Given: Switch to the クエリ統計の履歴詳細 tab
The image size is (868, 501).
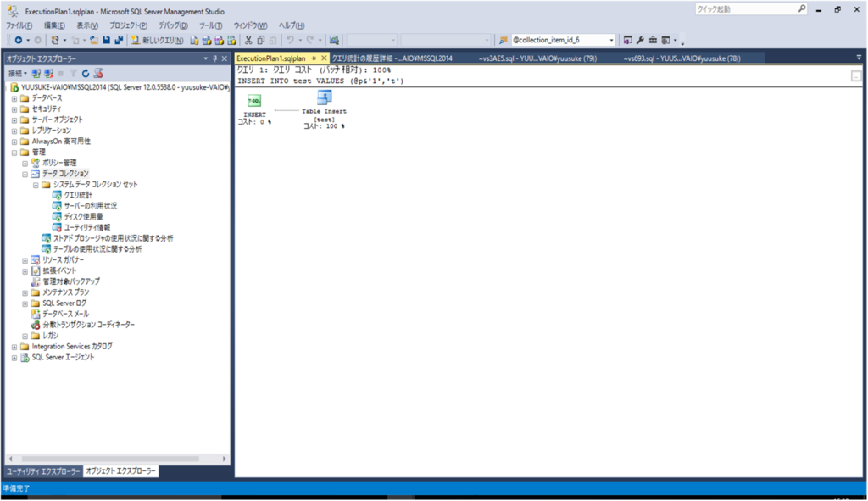Looking at the screenshot, I should tap(392, 58).
